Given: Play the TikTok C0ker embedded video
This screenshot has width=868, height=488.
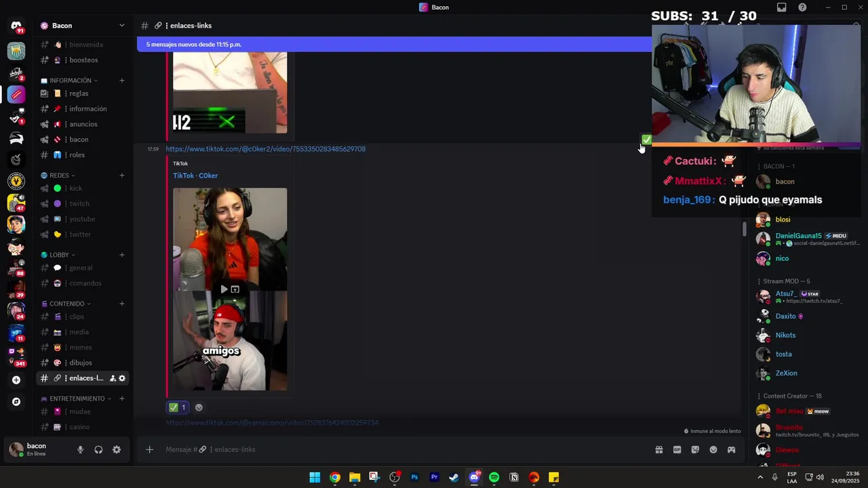Looking at the screenshot, I should (224, 289).
